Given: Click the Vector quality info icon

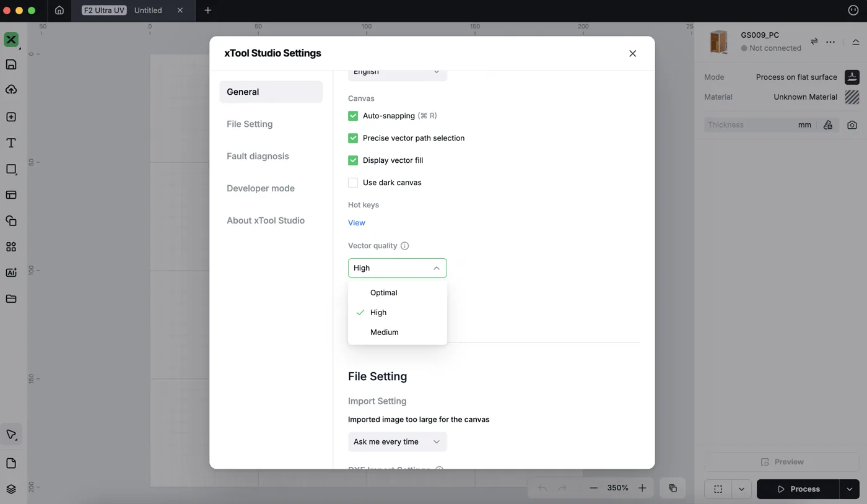Looking at the screenshot, I should click(x=405, y=246).
